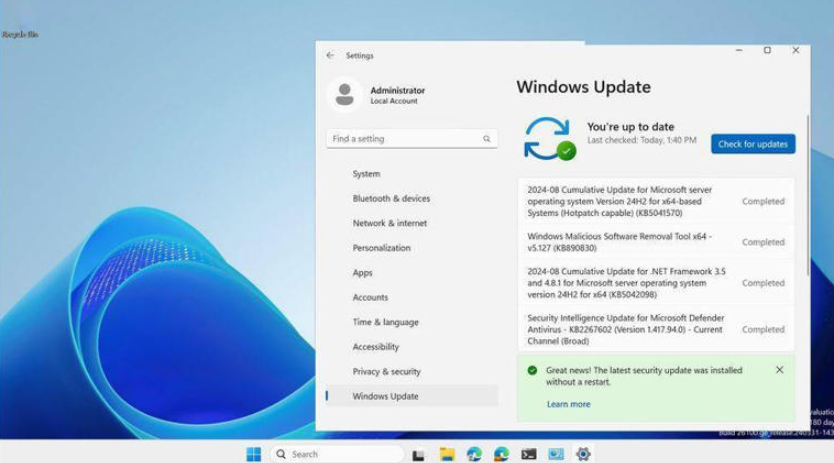Click the Check for updates button
Image resolution: width=834 pixels, height=463 pixels.
753,144
